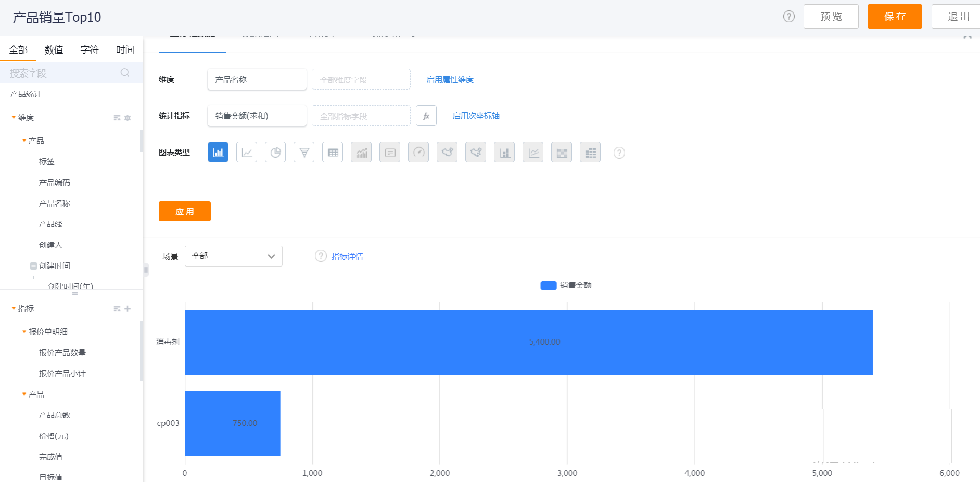Open the fx formula editor icon
The height and width of the screenshot is (482, 980).
coord(426,116)
